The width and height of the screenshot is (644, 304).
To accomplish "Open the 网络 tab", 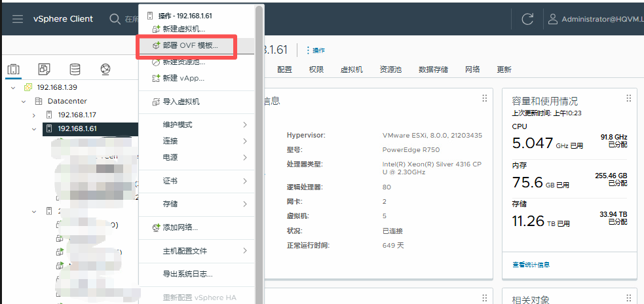I will (472, 69).
